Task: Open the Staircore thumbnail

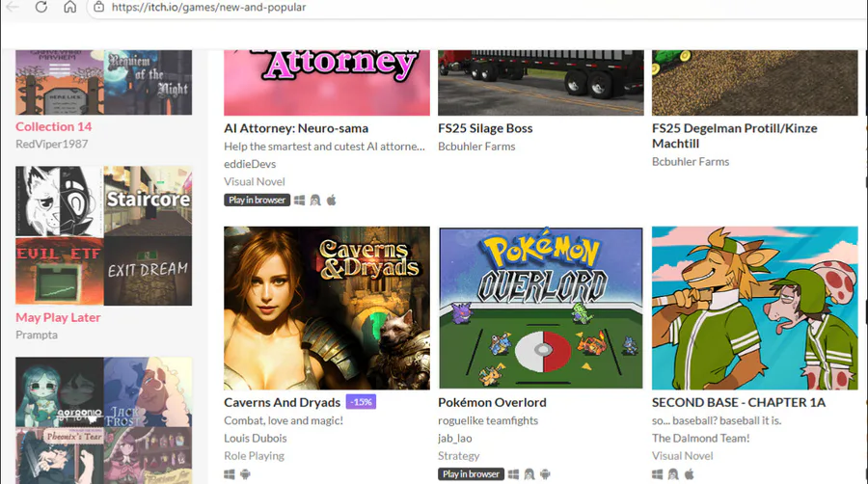Action: 149,202
